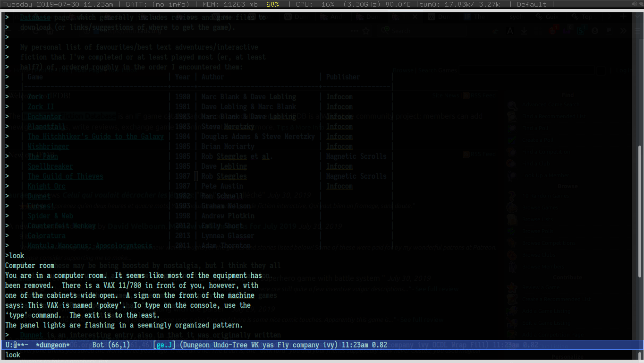Viewport: 644px width, 363px height.
Task: Click the yellow '68%' memory value
Action: [272, 4]
